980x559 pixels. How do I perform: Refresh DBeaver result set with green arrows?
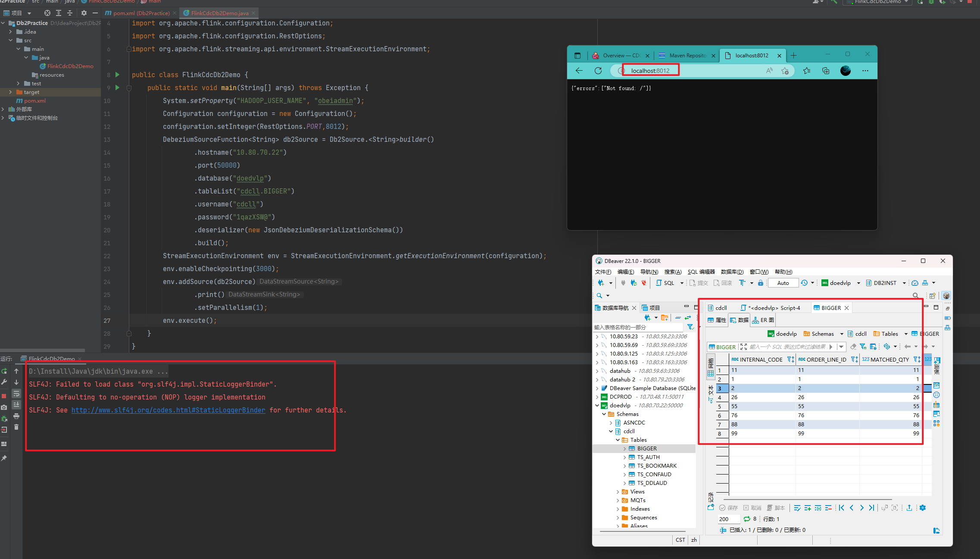(x=747, y=519)
